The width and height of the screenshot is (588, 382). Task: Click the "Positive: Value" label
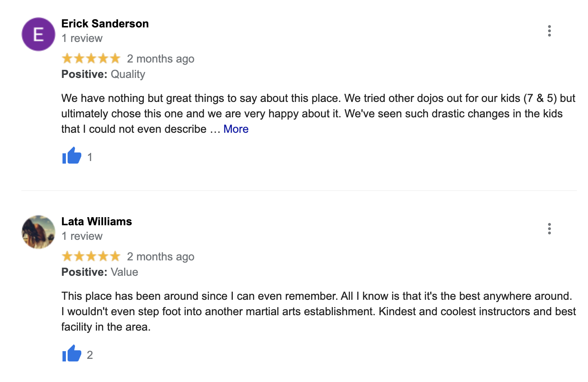(100, 272)
